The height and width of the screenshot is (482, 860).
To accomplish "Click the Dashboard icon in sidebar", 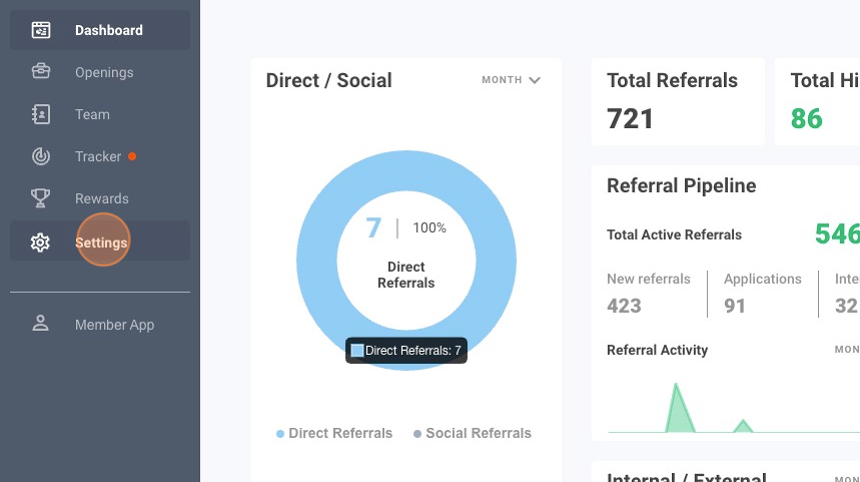I will [41, 30].
